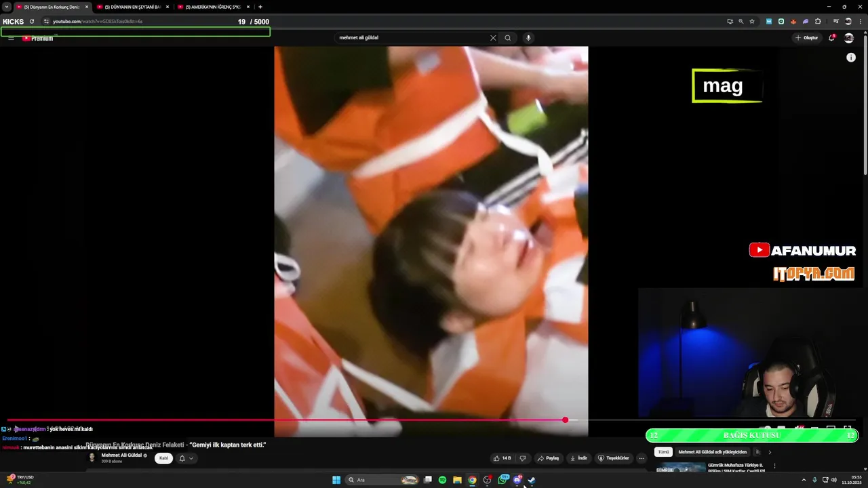
Task: Open WhatsApp from taskbar
Action: pyautogui.click(x=502, y=480)
